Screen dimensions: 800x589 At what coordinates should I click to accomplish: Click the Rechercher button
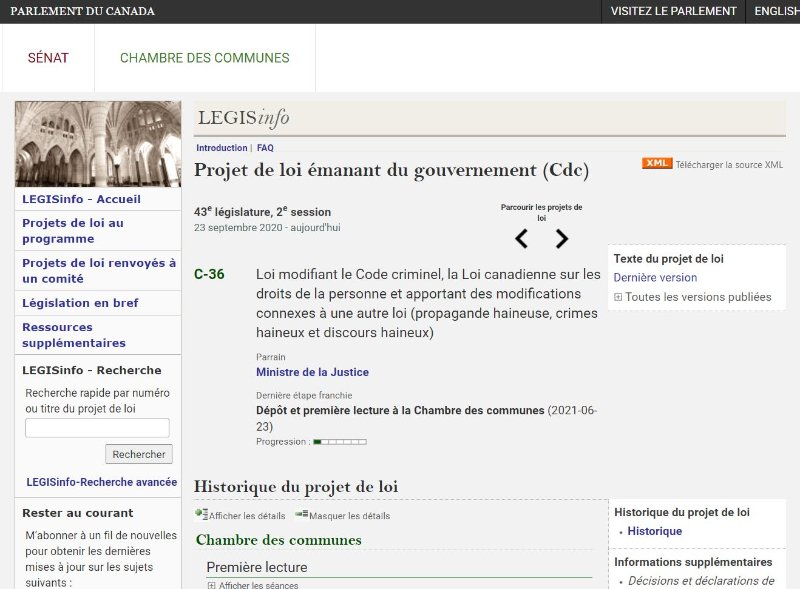(x=139, y=454)
